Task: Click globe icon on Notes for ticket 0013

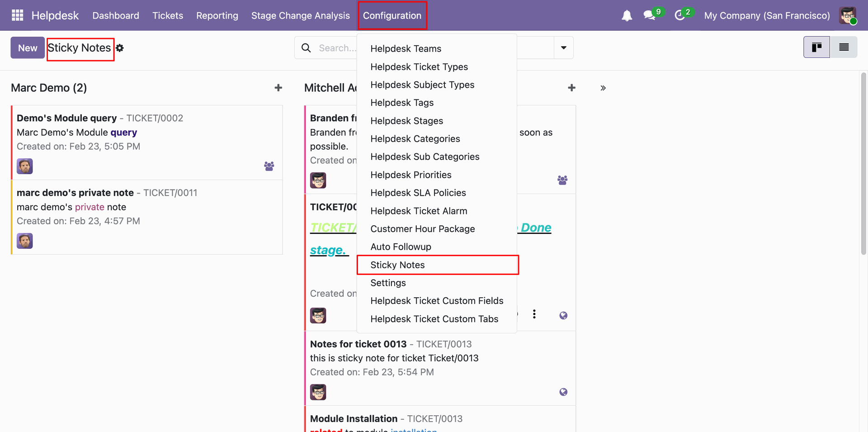Action: (x=563, y=392)
